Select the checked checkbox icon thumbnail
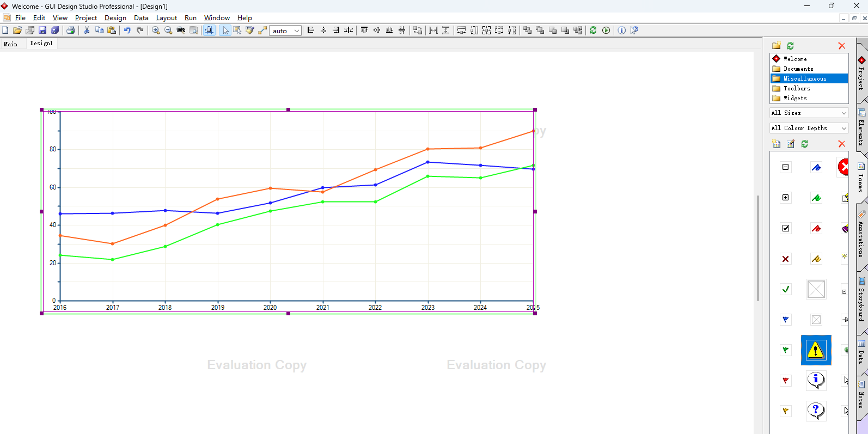 785,228
